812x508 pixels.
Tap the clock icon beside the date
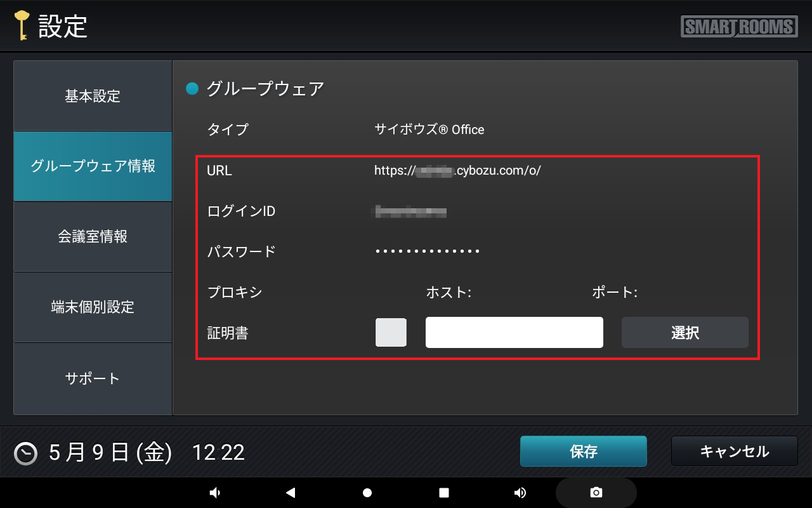26,453
